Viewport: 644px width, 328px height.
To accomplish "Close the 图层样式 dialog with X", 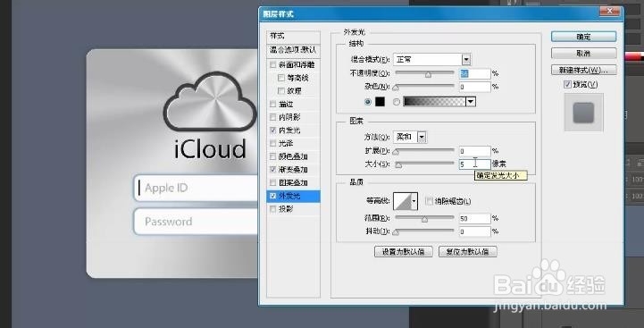I will click(x=609, y=11).
